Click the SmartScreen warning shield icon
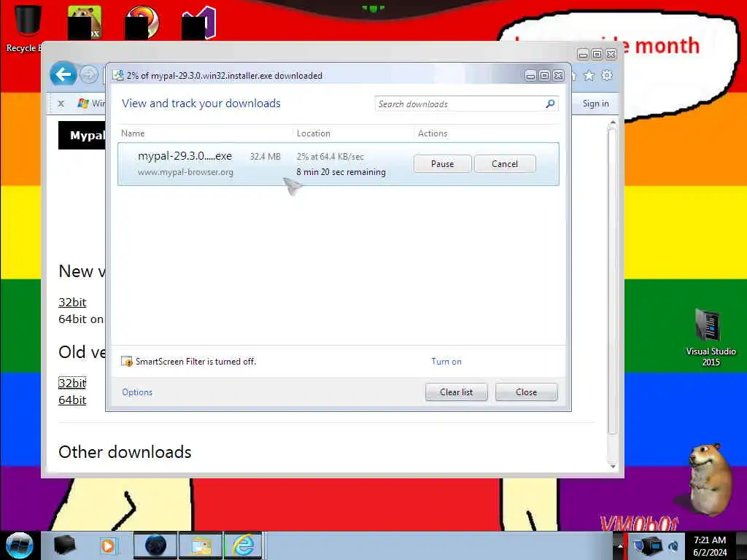Viewport: 747px width, 560px height. pyautogui.click(x=127, y=362)
